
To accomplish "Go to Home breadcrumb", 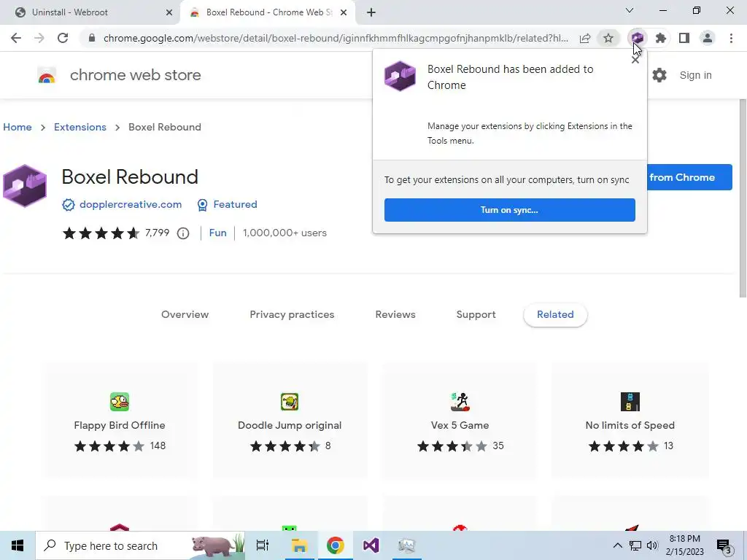I will [18, 127].
